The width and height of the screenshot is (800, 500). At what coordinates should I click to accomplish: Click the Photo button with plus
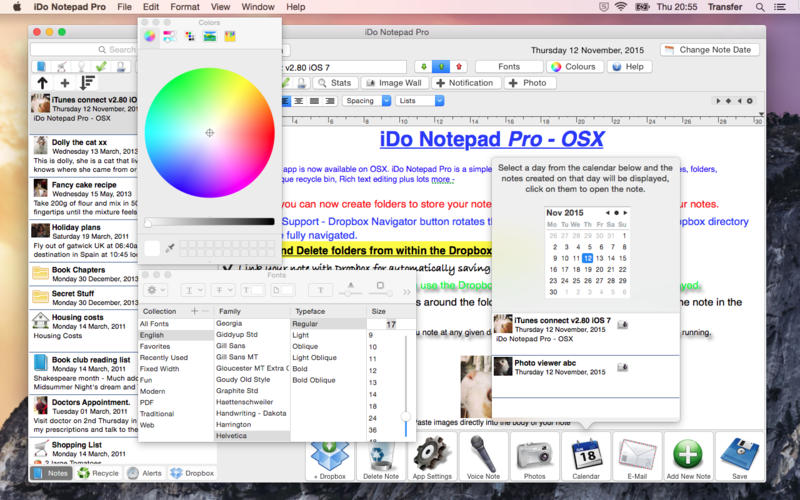(x=529, y=83)
